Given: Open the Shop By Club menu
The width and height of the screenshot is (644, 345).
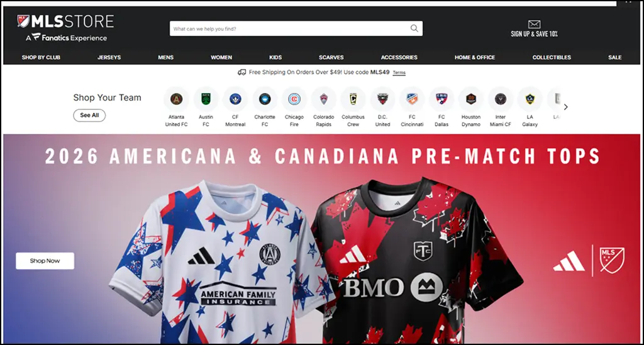Looking at the screenshot, I should (41, 57).
